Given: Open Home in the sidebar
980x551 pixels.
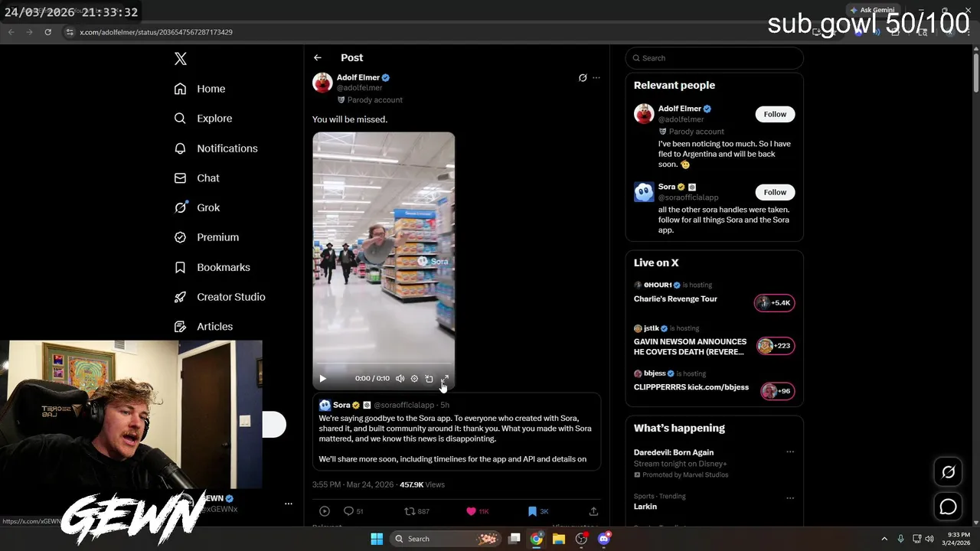Looking at the screenshot, I should tap(199, 89).
